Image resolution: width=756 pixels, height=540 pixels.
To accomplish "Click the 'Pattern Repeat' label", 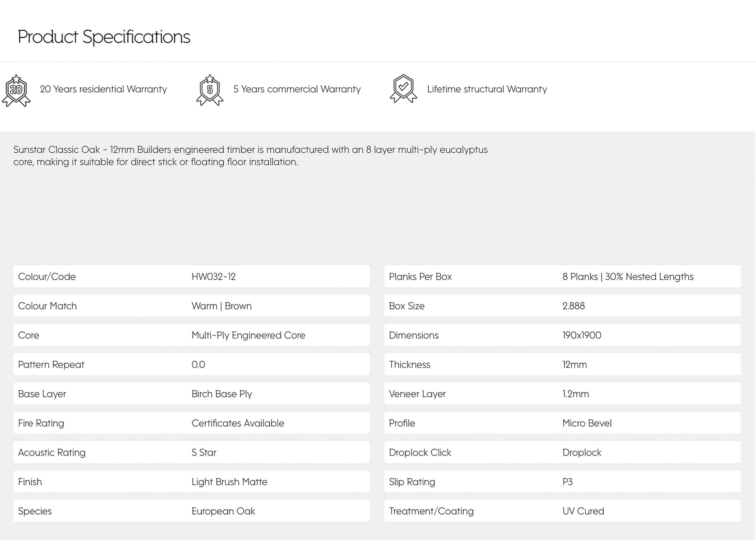I will pyautogui.click(x=51, y=365).
